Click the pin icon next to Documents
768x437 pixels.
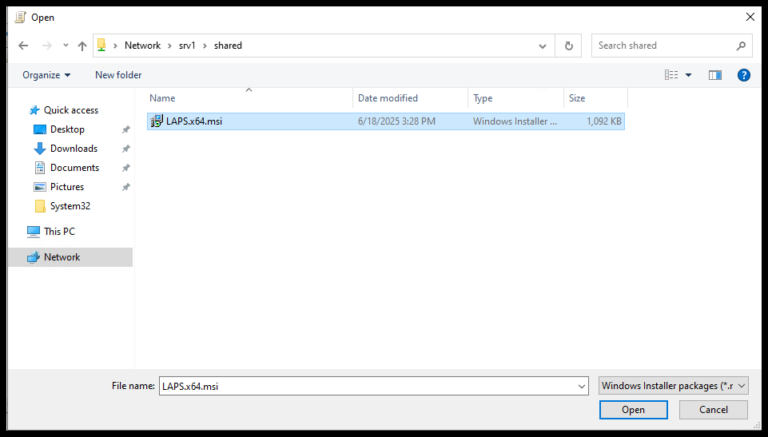coord(126,168)
